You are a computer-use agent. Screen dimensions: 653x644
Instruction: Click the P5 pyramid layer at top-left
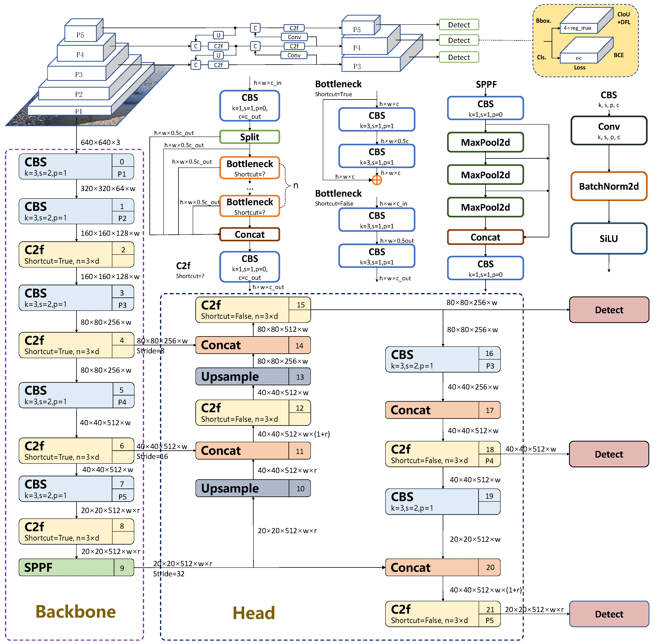[x=80, y=35]
